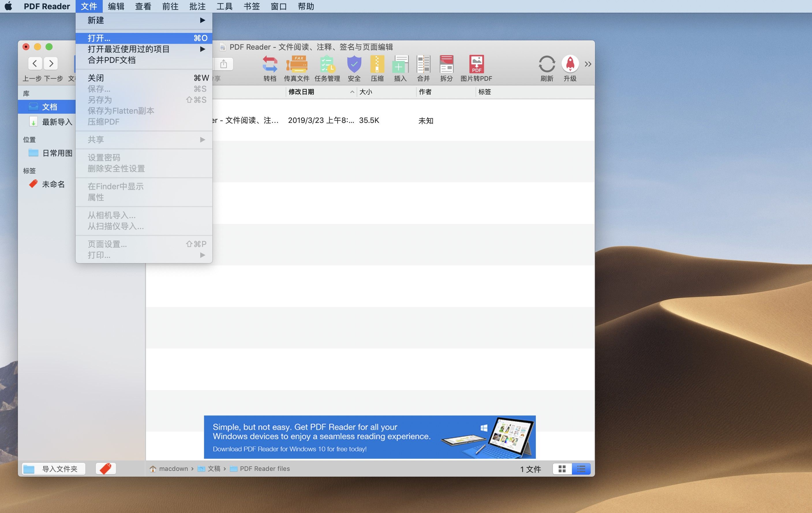The height and width of the screenshot is (513, 812).
Task: Switch to list view
Action: 581,469
